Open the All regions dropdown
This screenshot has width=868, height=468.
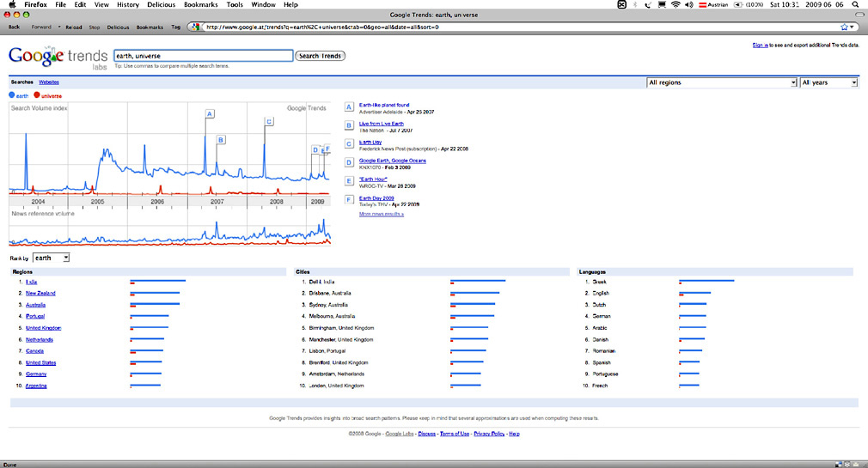[x=721, y=82]
